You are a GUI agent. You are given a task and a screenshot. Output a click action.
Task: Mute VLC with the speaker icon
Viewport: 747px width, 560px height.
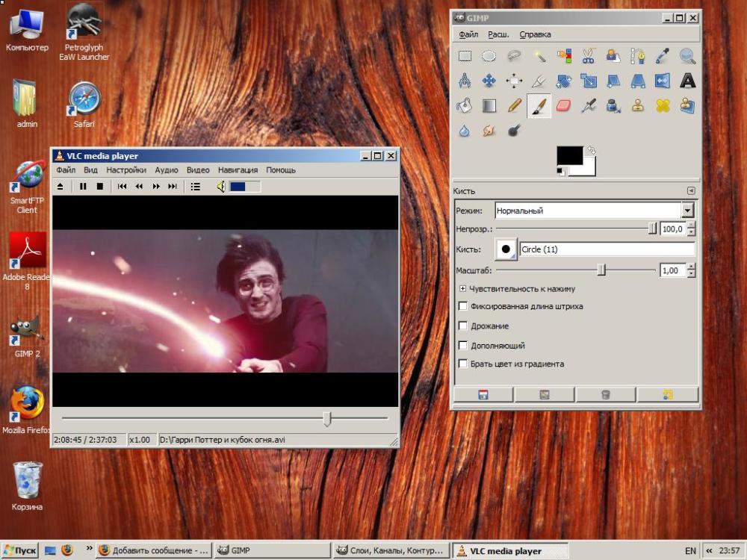221,187
